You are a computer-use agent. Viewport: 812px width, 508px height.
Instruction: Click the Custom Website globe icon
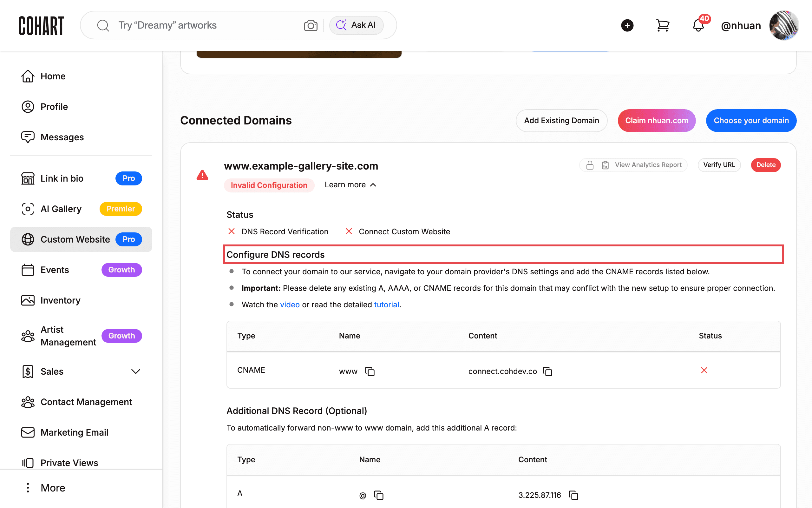click(28, 239)
